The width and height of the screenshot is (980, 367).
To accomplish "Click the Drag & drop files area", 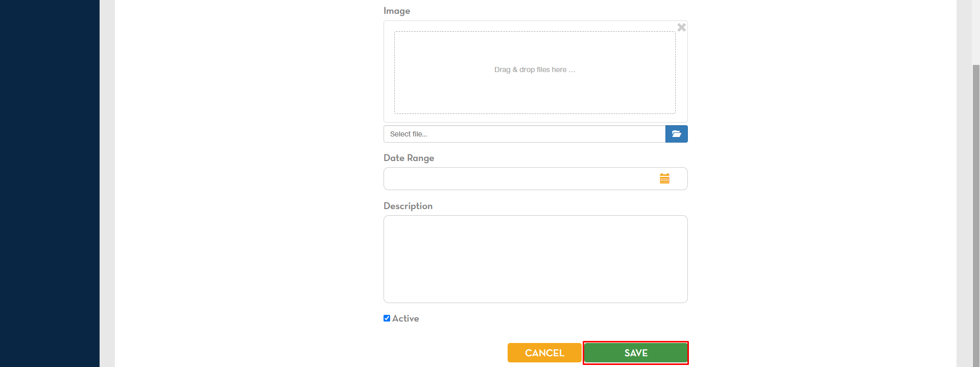I will (x=535, y=73).
